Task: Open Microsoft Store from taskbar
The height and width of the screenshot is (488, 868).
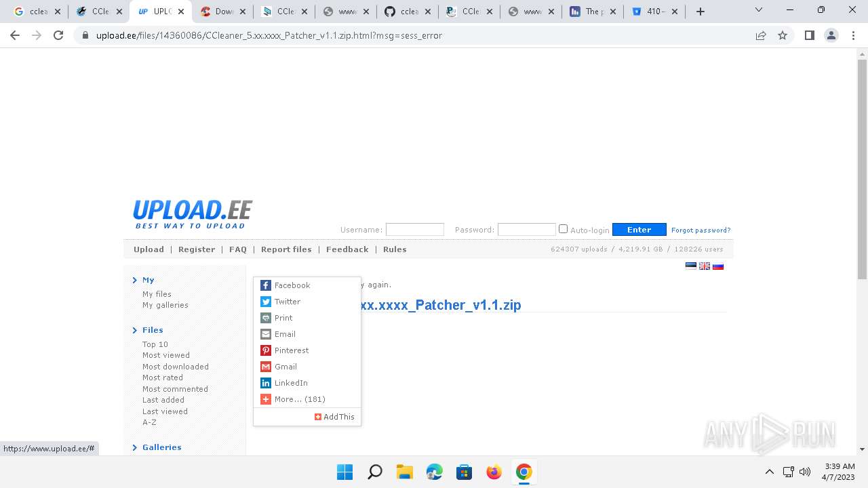Action: 464,472
